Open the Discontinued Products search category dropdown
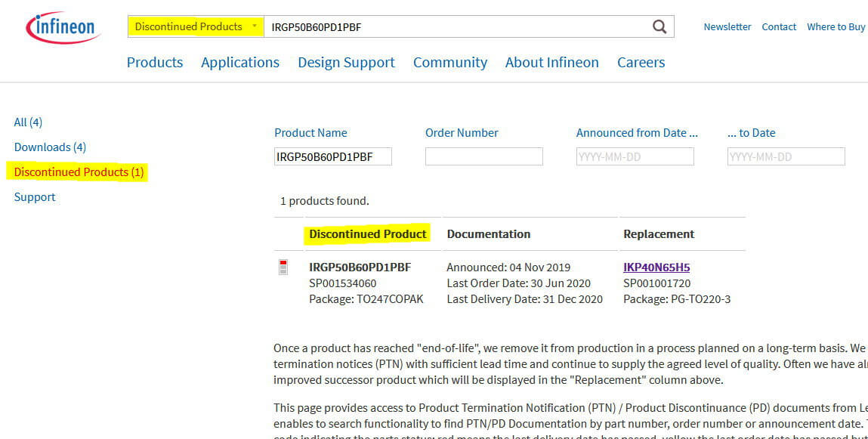The image size is (868, 439). pyautogui.click(x=196, y=26)
